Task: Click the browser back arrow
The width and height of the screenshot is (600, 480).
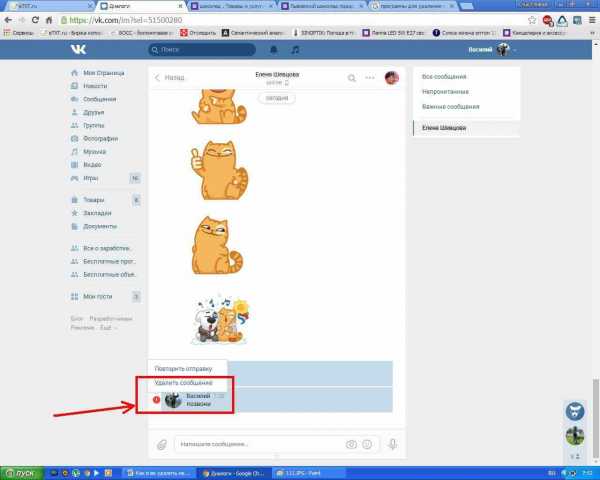Action: tap(8, 20)
